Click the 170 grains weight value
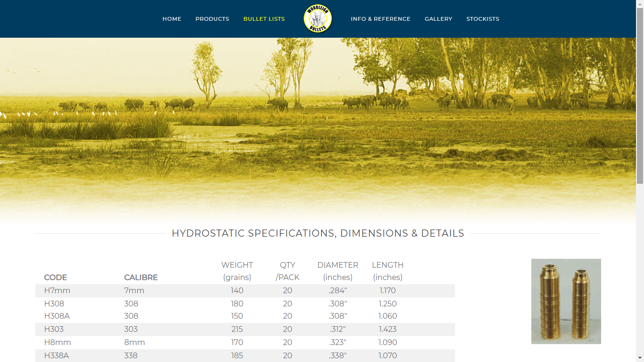Image resolution: width=644 pixels, height=362 pixels. (x=237, y=343)
